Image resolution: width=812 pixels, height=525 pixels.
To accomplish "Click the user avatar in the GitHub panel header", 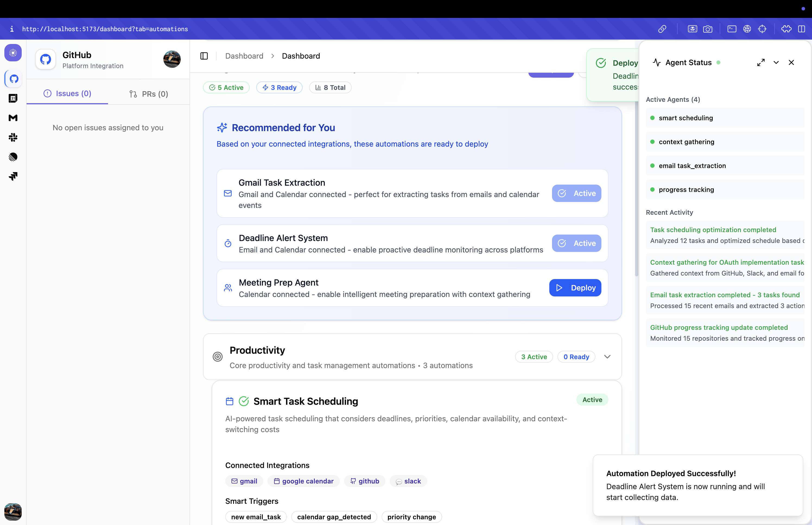I will click(x=172, y=59).
